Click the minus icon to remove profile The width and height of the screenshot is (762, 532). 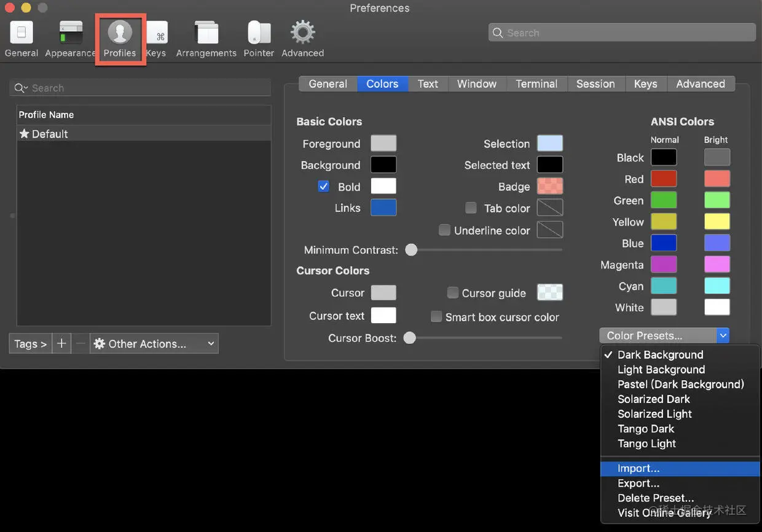click(x=81, y=343)
